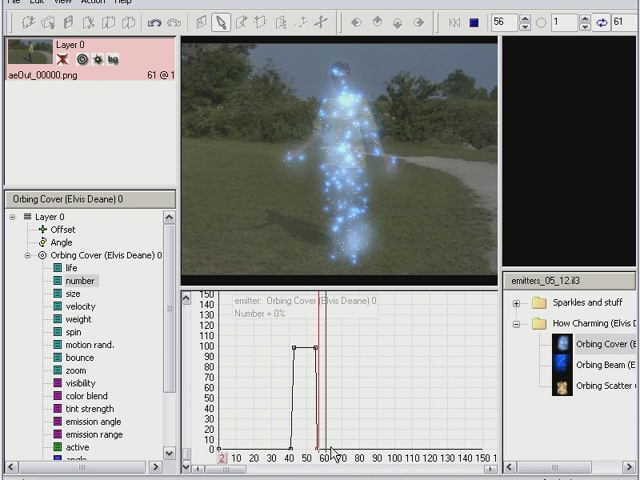Image resolution: width=640 pixels, height=480 pixels.
Task: Click the bg icon on Layer 0
Action: tap(113, 60)
